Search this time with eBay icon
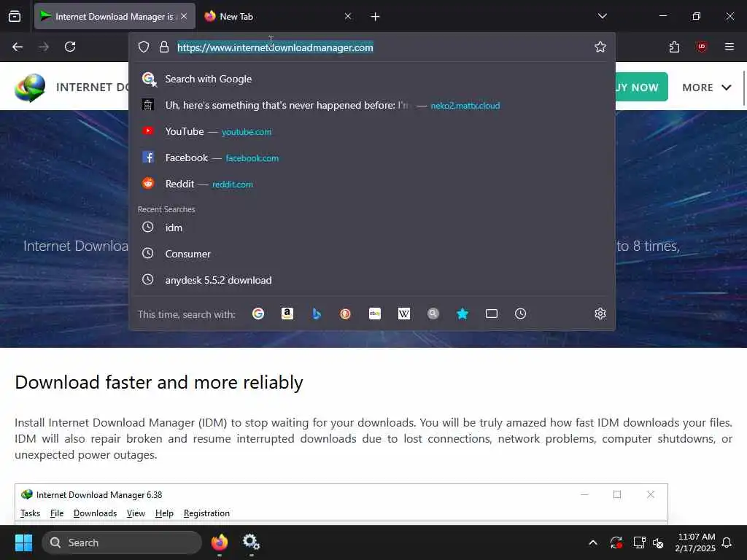The image size is (747, 560). click(375, 314)
